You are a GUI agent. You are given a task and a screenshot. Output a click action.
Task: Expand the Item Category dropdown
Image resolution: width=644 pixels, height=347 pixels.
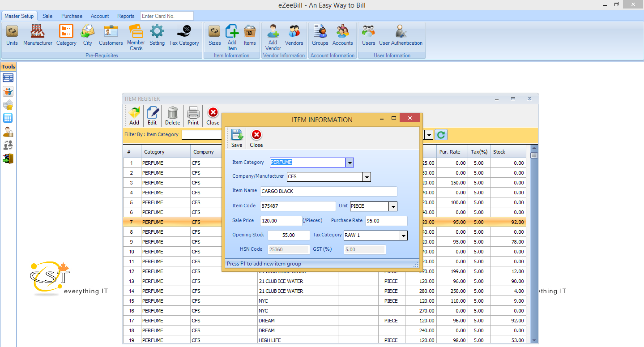(x=350, y=163)
